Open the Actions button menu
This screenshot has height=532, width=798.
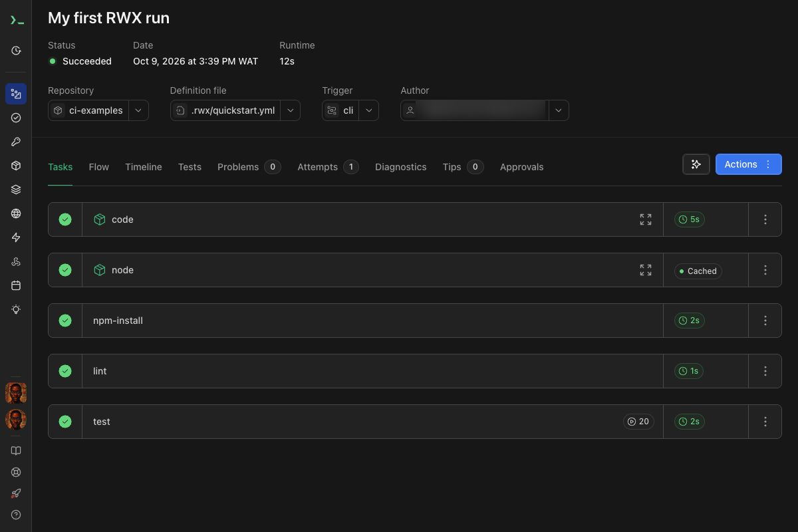749,164
